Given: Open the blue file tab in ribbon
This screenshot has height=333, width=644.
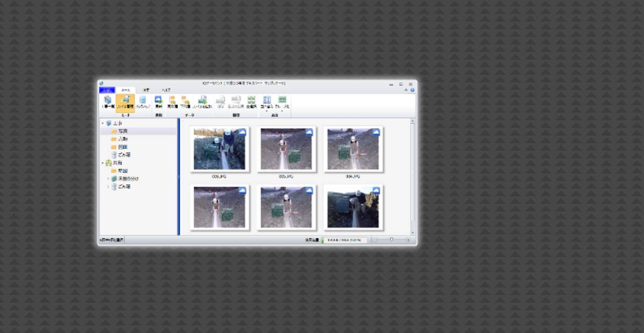Looking at the screenshot, I should click(107, 90).
